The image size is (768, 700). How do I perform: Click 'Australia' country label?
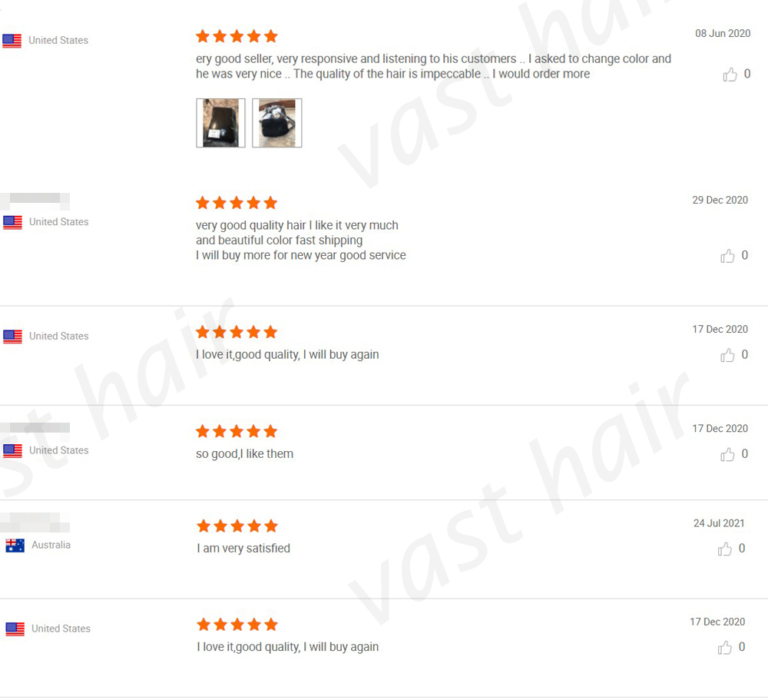51,545
